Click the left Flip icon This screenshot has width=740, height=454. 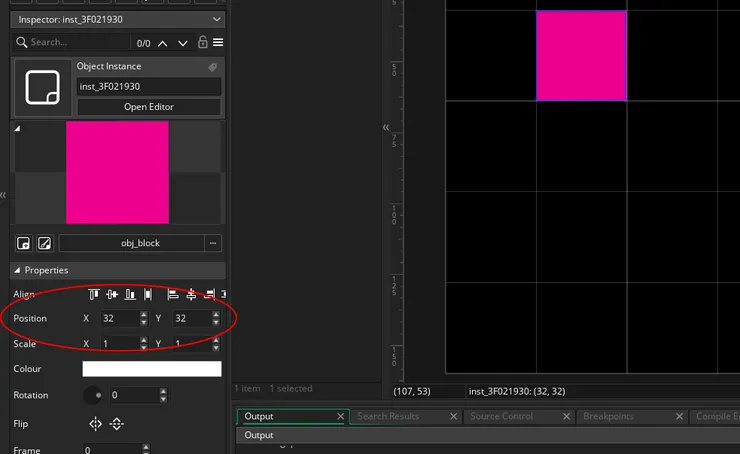click(x=95, y=424)
